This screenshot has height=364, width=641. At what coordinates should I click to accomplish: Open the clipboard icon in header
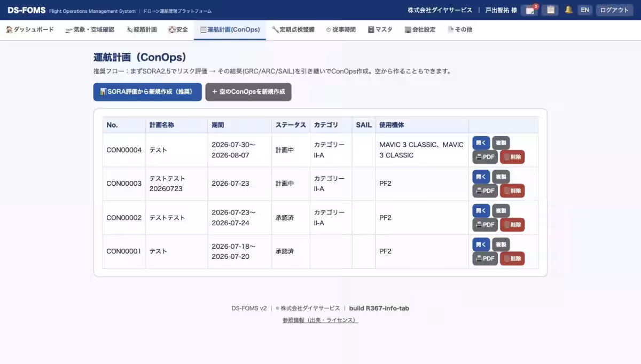pos(550,10)
